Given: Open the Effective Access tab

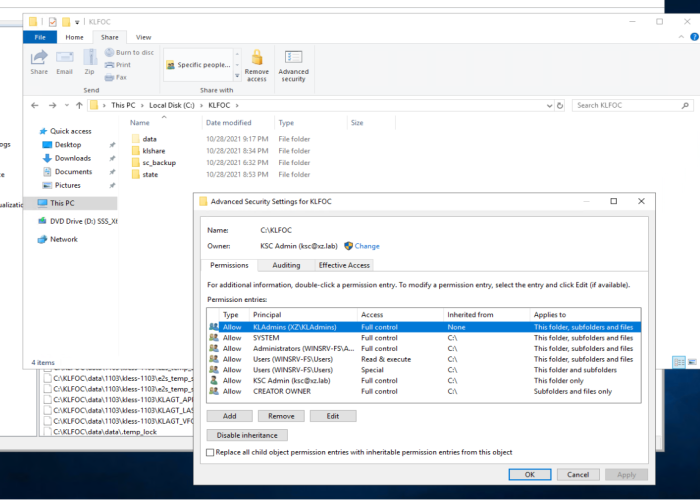Looking at the screenshot, I should coord(344,265).
